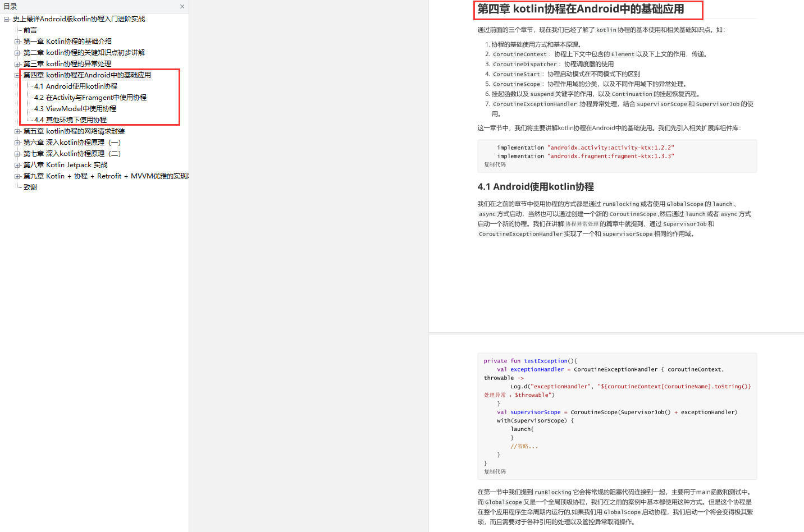Click 复制代码 under the testException code block
The height and width of the screenshot is (532, 804).
pos(495,472)
